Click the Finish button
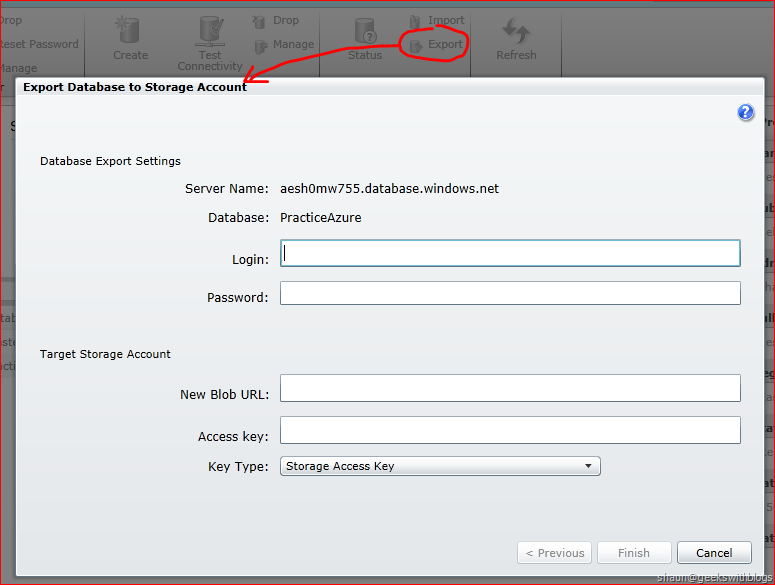 click(634, 552)
